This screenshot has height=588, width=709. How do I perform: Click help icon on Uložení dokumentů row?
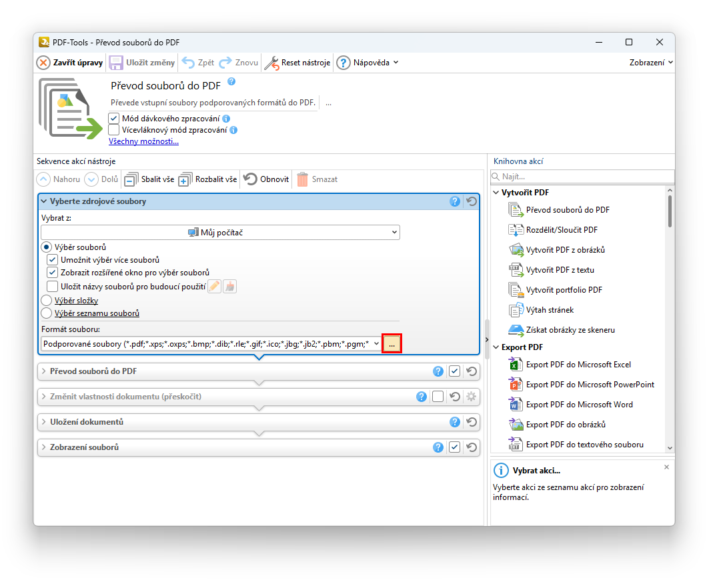tap(455, 422)
